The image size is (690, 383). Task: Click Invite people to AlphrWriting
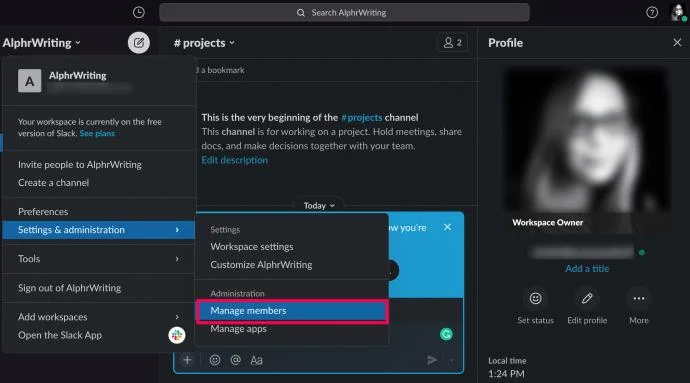80,165
